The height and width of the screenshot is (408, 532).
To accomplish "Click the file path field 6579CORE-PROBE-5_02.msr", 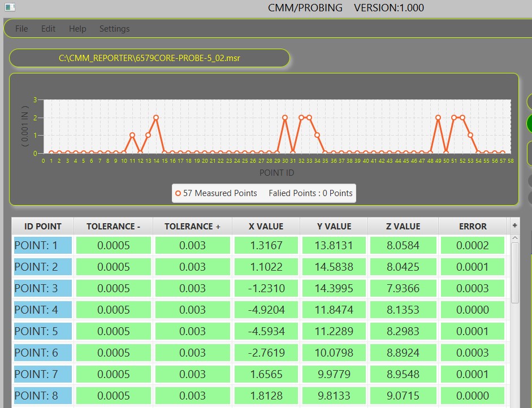I will pyautogui.click(x=149, y=58).
